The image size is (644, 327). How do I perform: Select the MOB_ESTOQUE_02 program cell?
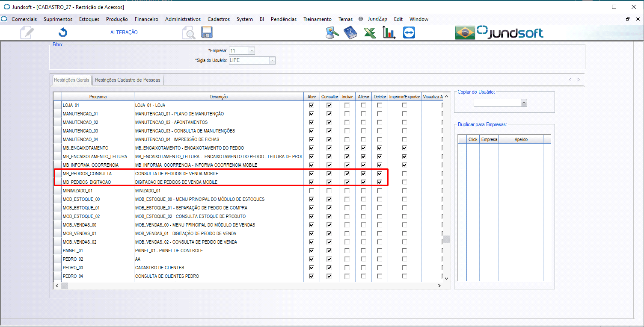[x=98, y=216]
